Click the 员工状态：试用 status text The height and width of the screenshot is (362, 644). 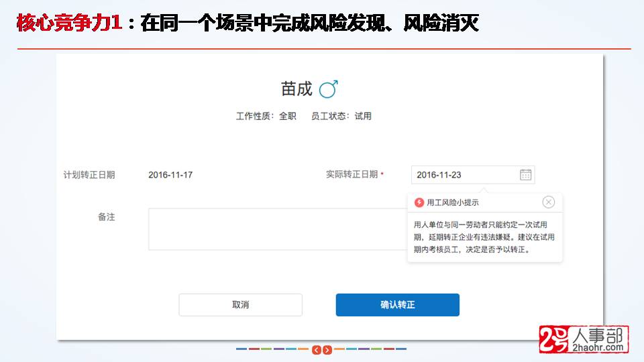pyautogui.click(x=341, y=116)
